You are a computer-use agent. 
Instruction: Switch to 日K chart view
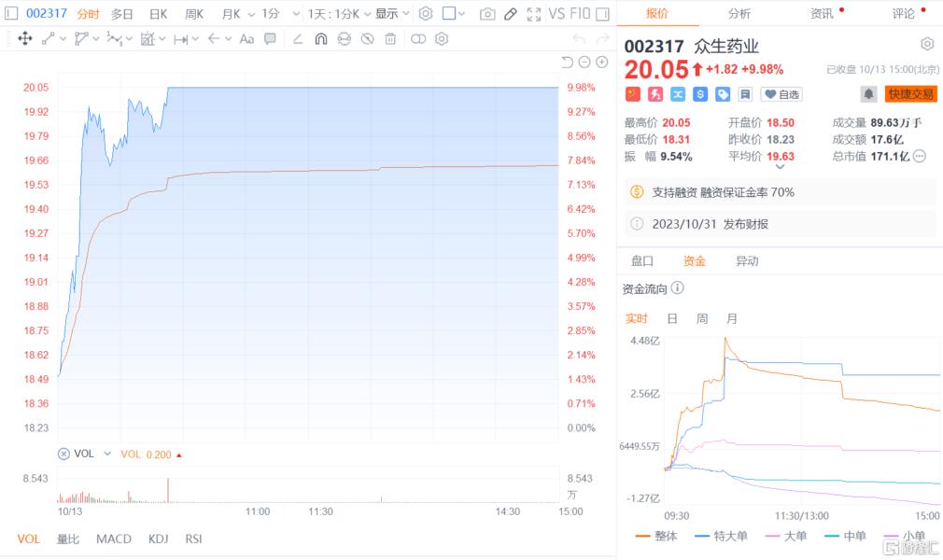pyautogui.click(x=158, y=14)
